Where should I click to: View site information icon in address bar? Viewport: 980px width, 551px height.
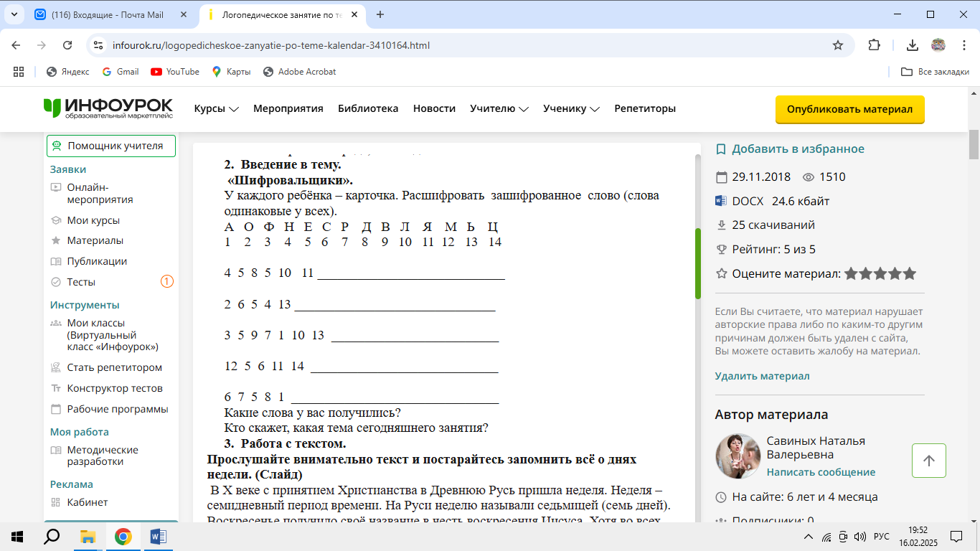99,45
